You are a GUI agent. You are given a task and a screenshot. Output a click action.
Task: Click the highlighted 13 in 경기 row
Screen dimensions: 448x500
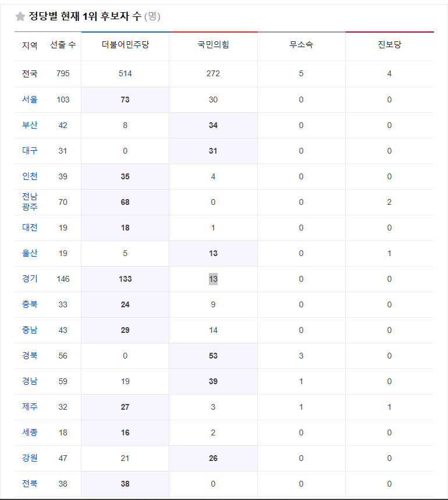tap(213, 279)
